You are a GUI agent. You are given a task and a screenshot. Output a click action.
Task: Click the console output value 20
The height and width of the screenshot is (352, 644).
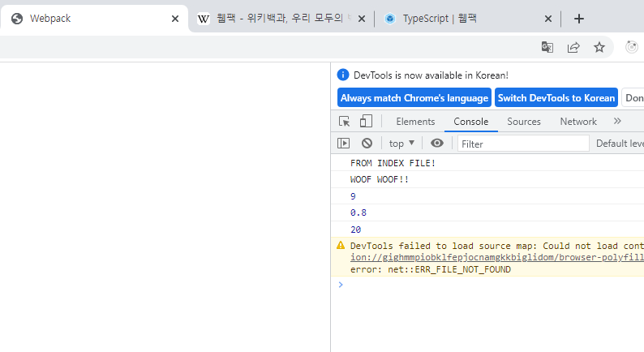(356, 230)
